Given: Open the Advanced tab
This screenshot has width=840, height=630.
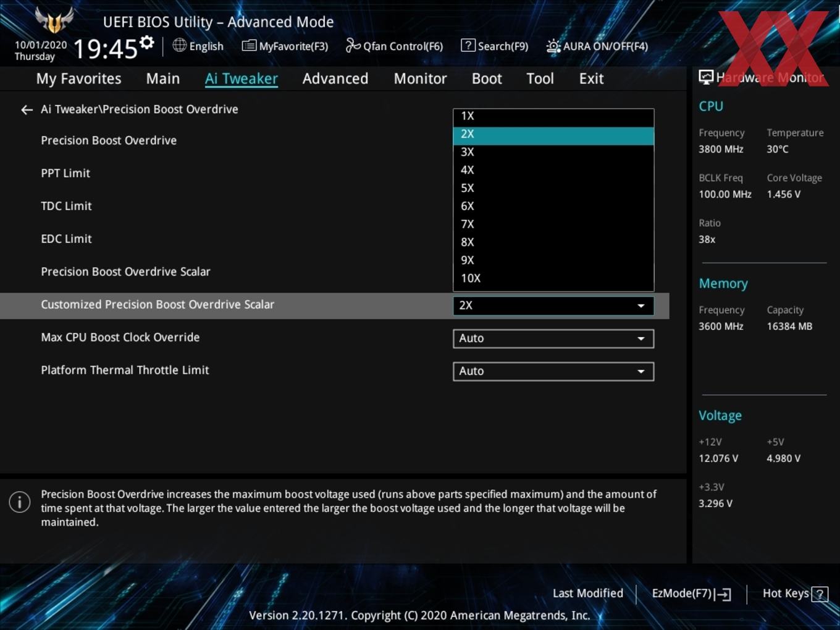Looking at the screenshot, I should pyautogui.click(x=335, y=78).
